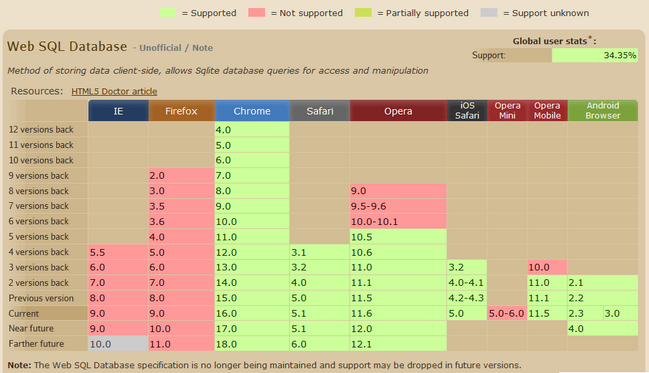Select the Opera Mini column header
The width and height of the screenshot is (649, 373).
click(507, 111)
